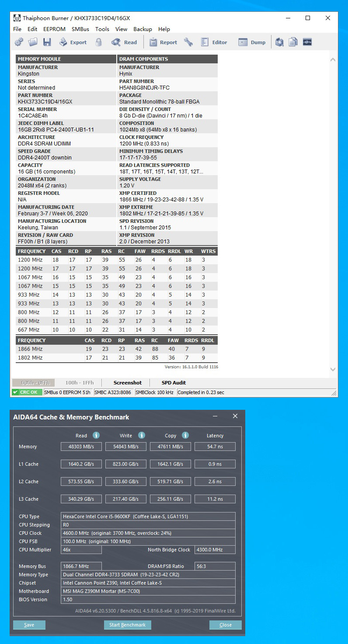
Task: Click the Export toolbar button
Action: 73,42
